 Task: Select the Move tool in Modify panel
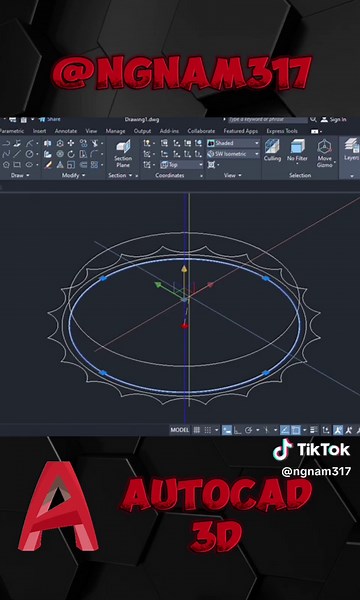pyautogui.click(x=71, y=143)
